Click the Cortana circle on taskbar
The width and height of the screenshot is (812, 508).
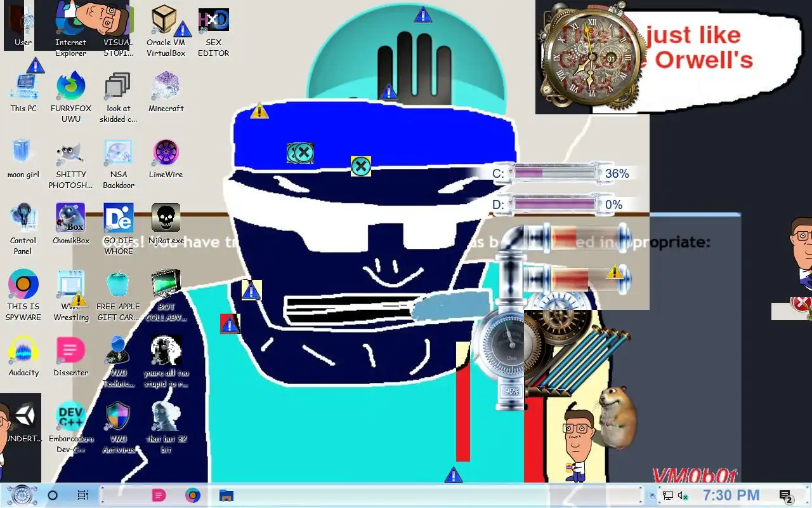[x=53, y=495]
